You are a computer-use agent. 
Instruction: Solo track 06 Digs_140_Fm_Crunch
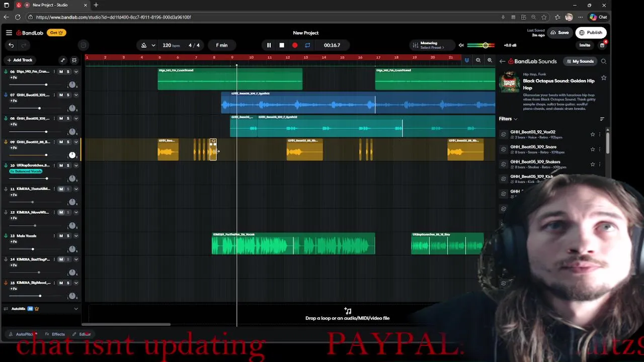click(68, 71)
